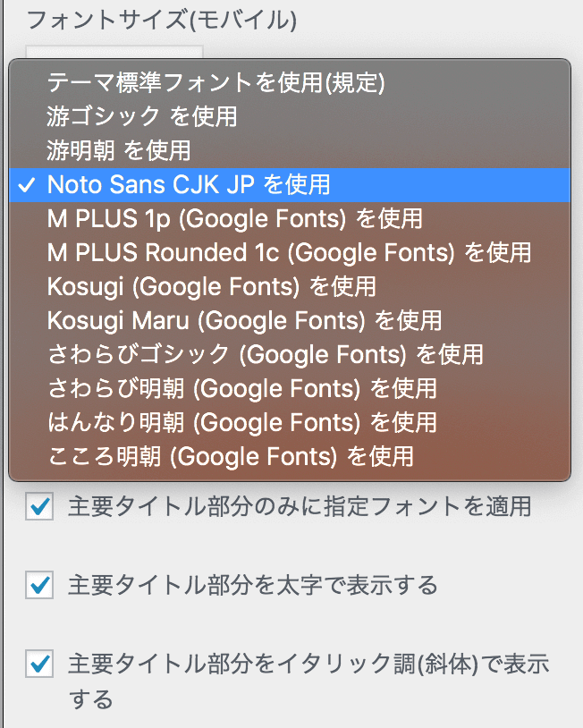The width and height of the screenshot is (583, 728).
Task: Click the 主要タイトル部分を太字で表示する label text
Action: tap(252, 586)
